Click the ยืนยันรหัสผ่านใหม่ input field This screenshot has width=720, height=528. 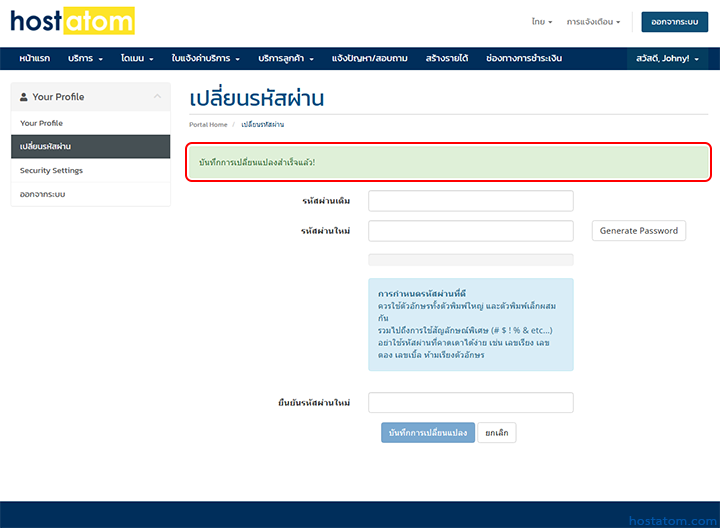470,402
